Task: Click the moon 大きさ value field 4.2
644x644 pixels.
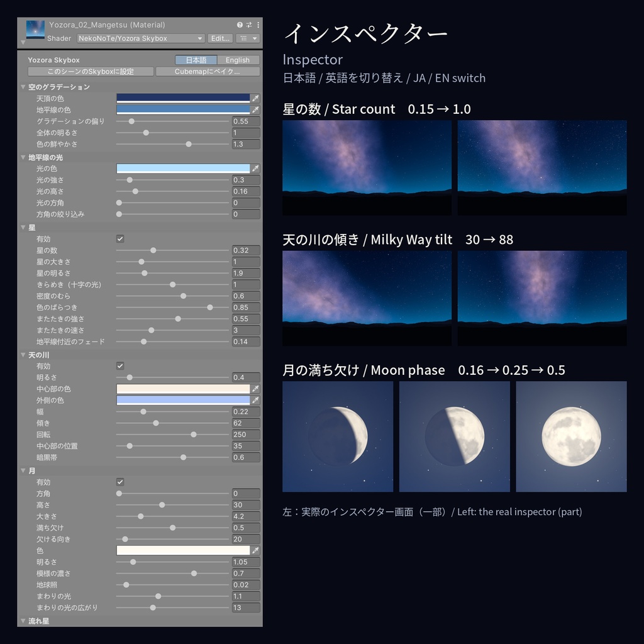Action: pos(246,516)
